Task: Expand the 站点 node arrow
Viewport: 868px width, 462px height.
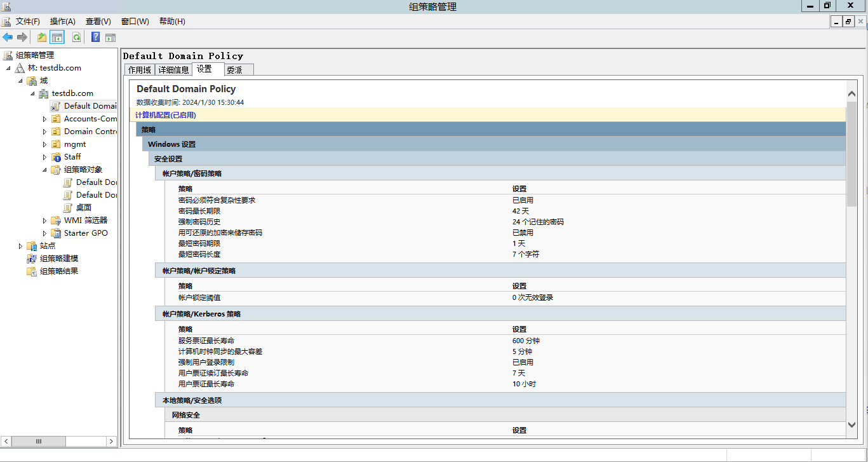Action: pos(20,246)
